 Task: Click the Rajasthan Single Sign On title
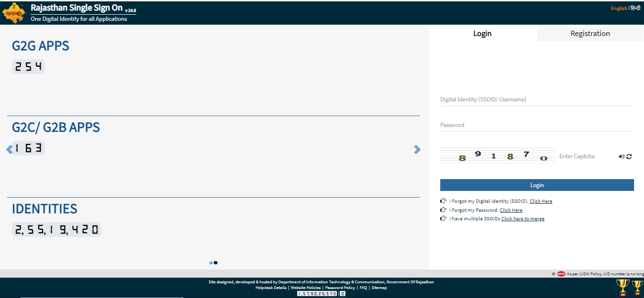(x=77, y=8)
